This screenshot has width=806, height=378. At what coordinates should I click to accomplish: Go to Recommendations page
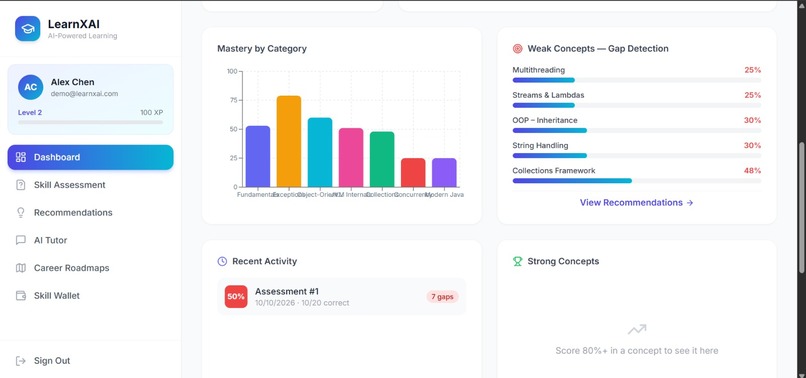point(90,213)
